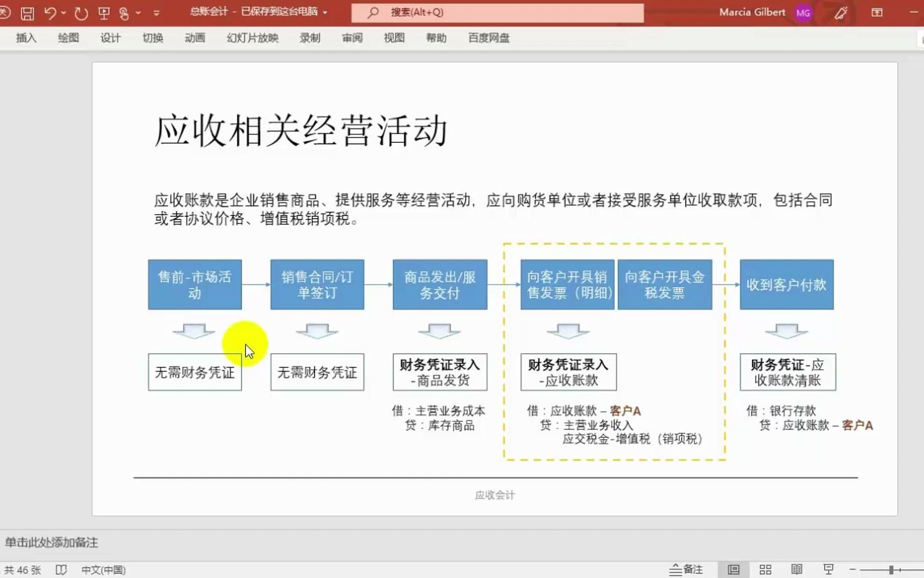Screen dimensions: 924x578
Task: Select the 录制 tab
Action: coord(310,38)
